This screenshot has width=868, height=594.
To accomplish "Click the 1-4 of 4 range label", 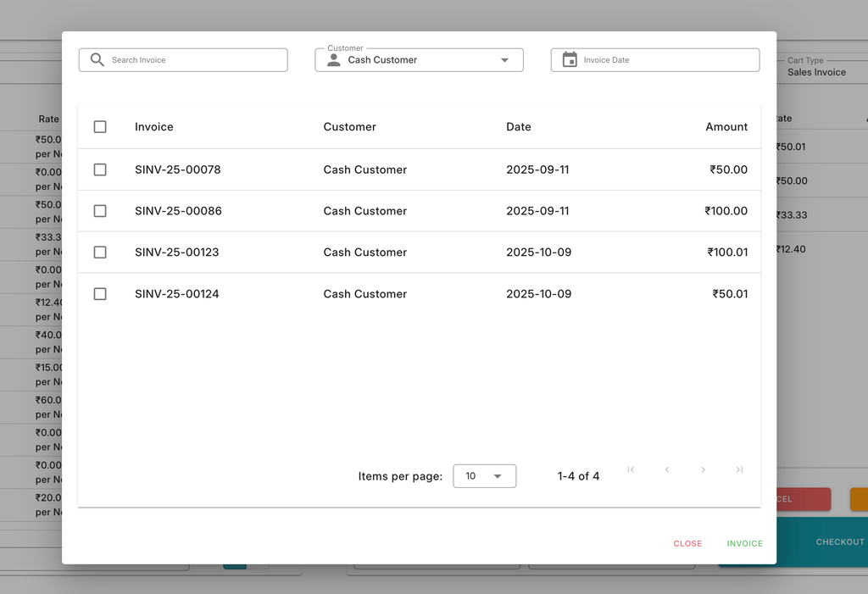I will [578, 476].
